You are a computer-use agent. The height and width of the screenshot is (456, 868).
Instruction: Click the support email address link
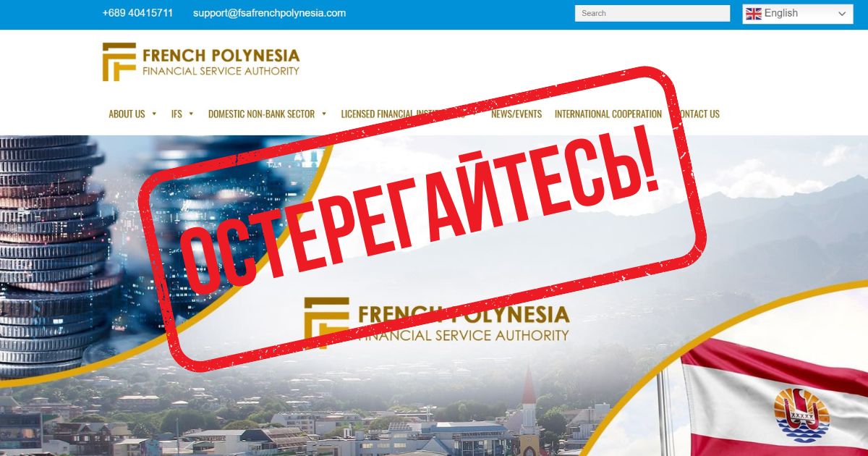269,13
